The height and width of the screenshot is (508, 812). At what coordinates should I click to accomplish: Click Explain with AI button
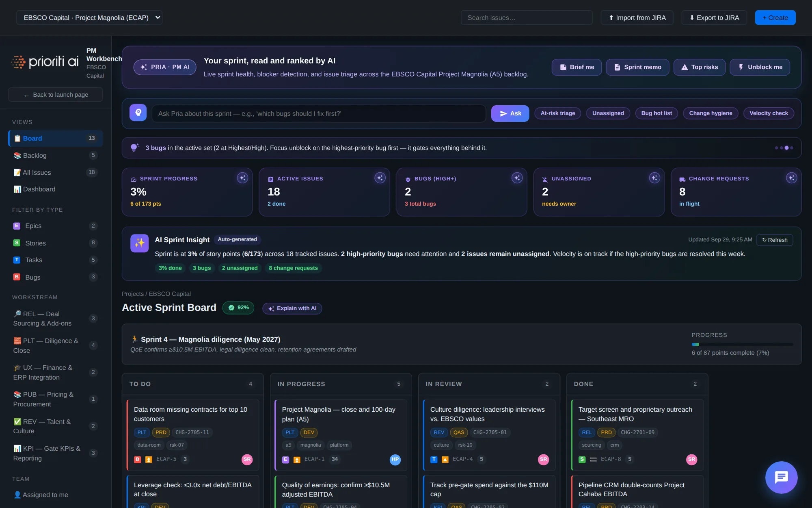pyautogui.click(x=292, y=308)
